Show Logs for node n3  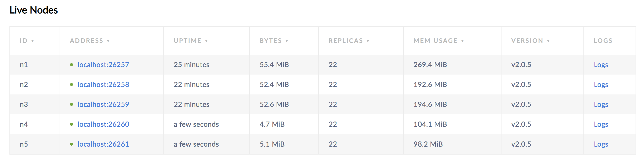[601, 104]
